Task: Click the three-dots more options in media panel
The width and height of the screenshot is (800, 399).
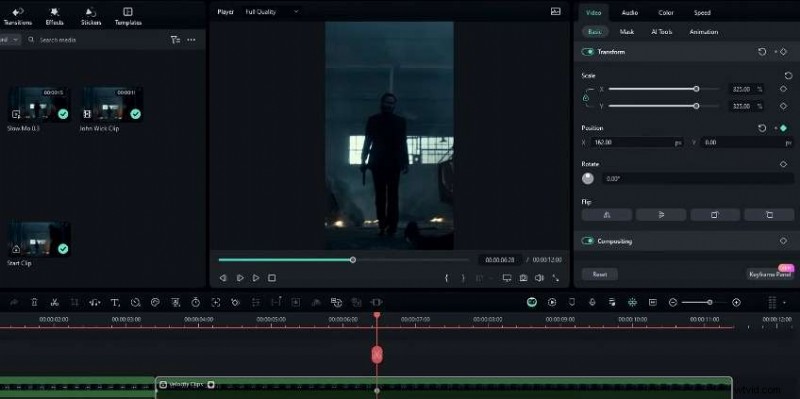Action: pyautogui.click(x=191, y=40)
